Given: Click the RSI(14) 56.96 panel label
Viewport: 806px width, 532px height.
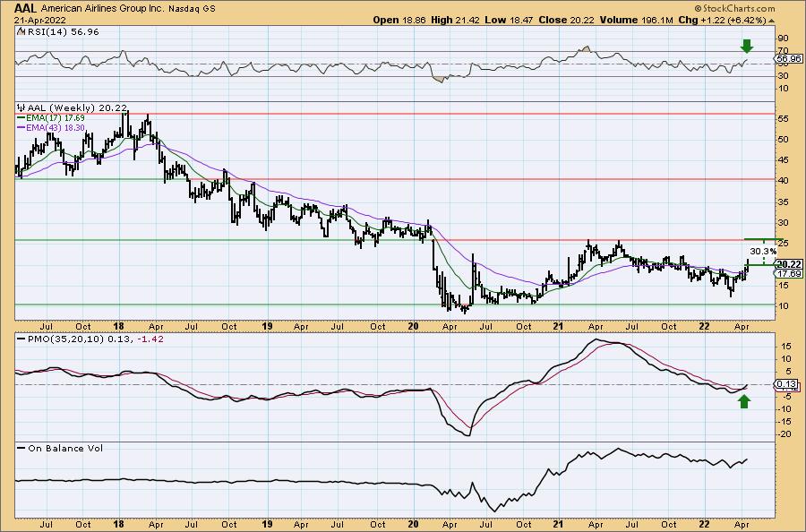Looking at the screenshot, I should pos(62,32).
